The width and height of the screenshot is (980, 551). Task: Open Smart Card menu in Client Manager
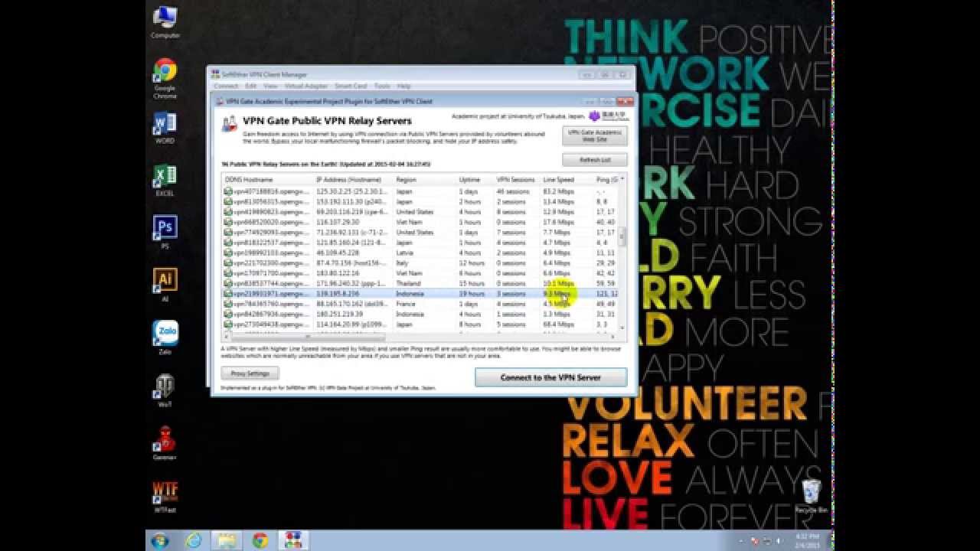[x=351, y=86]
